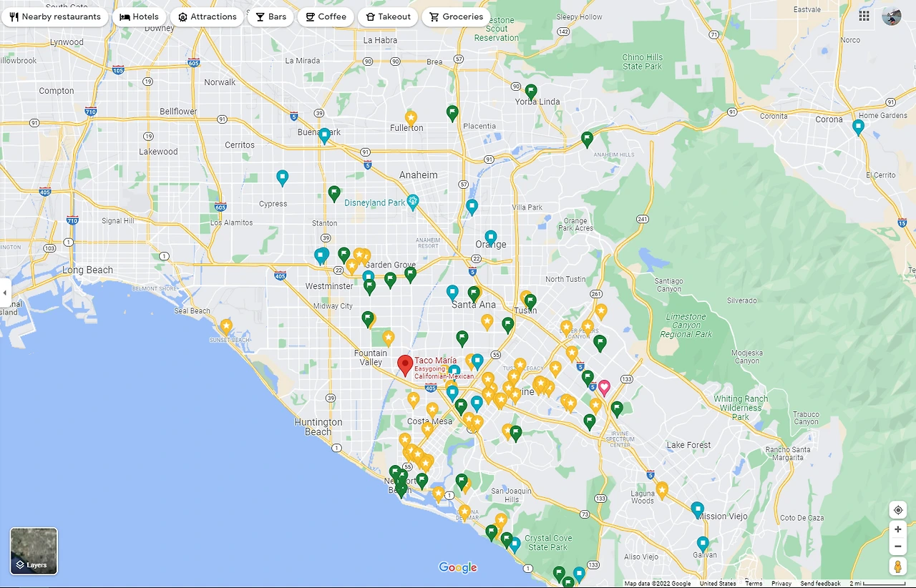Open the Privacy link
Screen dimensions: 916x588
[x=781, y=584]
